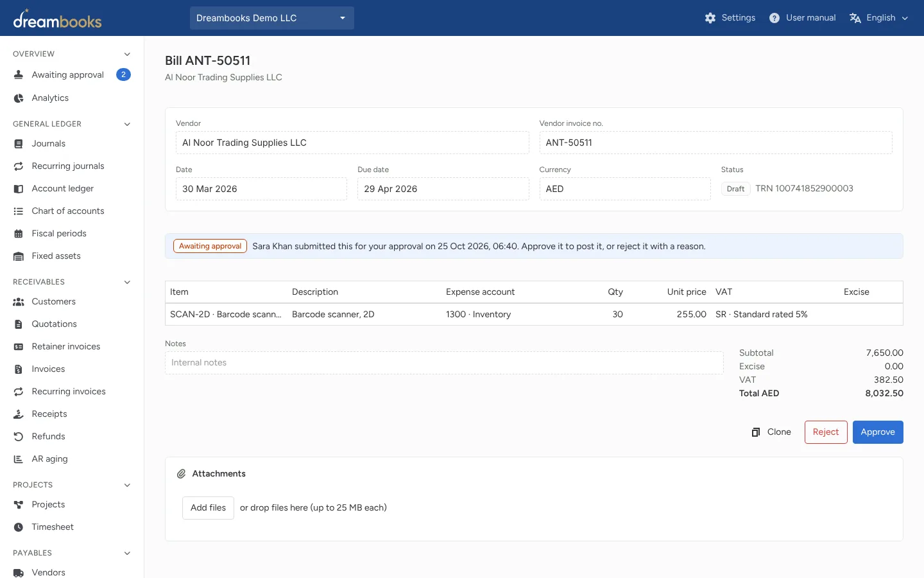Click the Analytics pie chart icon

coord(19,98)
